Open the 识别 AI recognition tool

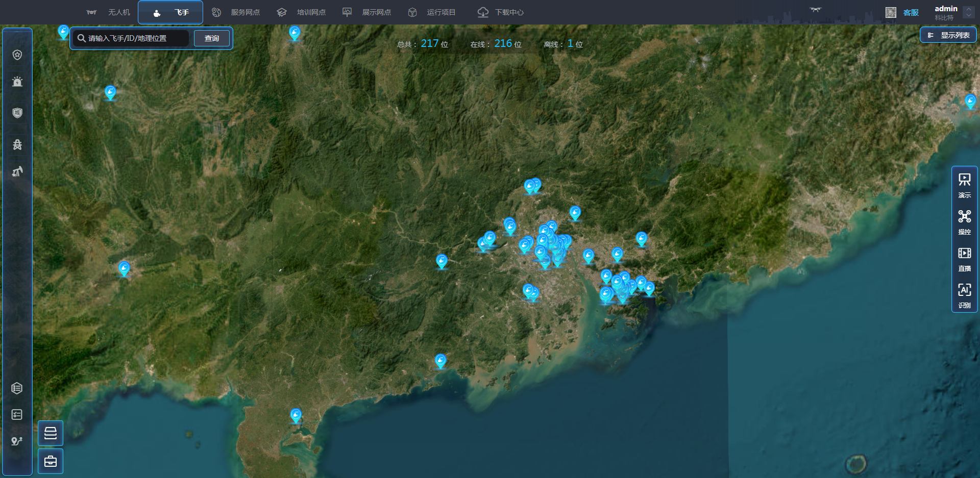(x=965, y=296)
